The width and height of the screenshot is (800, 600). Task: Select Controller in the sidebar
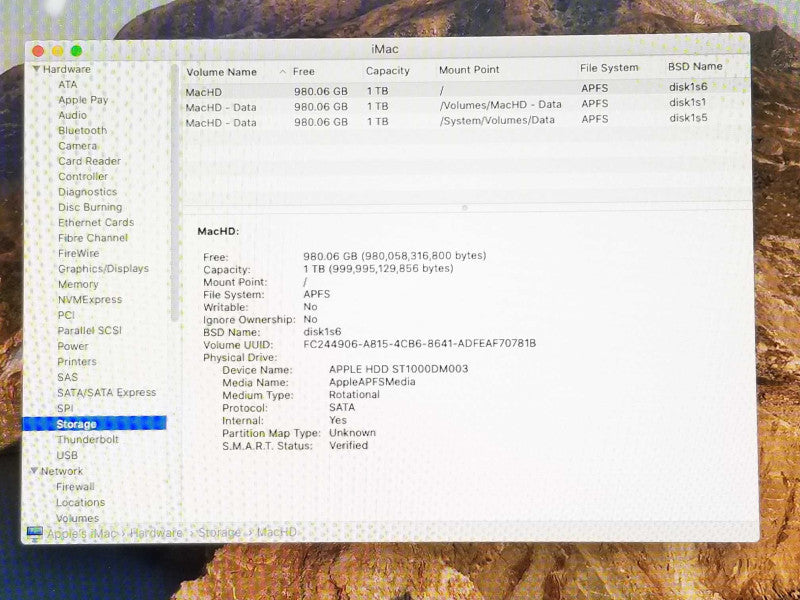[x=83, y=176]
